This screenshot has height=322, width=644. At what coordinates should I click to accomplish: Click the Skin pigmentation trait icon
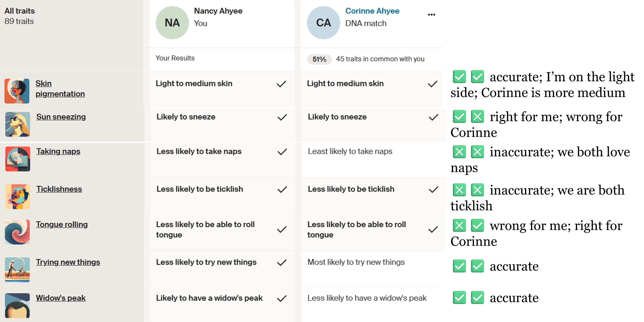[x=17, y=91]
